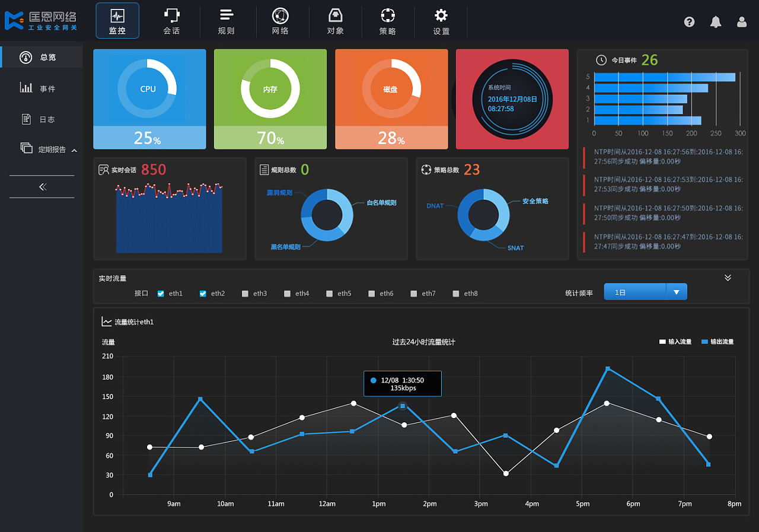
Task: Click the 统计频率 dropdown arrow button
Action: coord(677,292)
